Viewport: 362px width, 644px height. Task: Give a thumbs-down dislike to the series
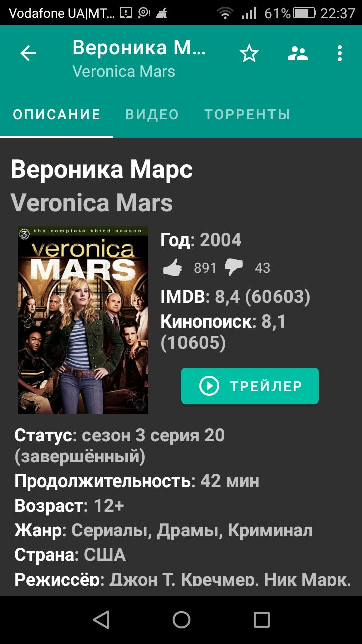click(x=234, y=268)
